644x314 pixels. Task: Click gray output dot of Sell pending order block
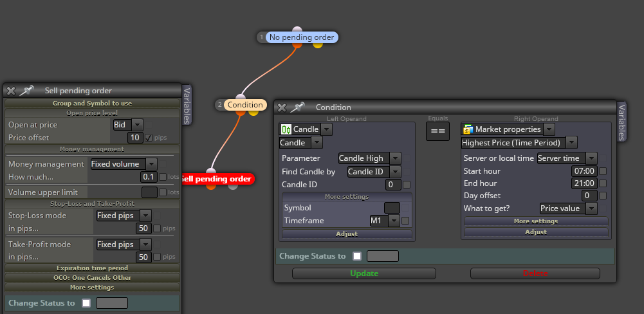tap(233, 186)
